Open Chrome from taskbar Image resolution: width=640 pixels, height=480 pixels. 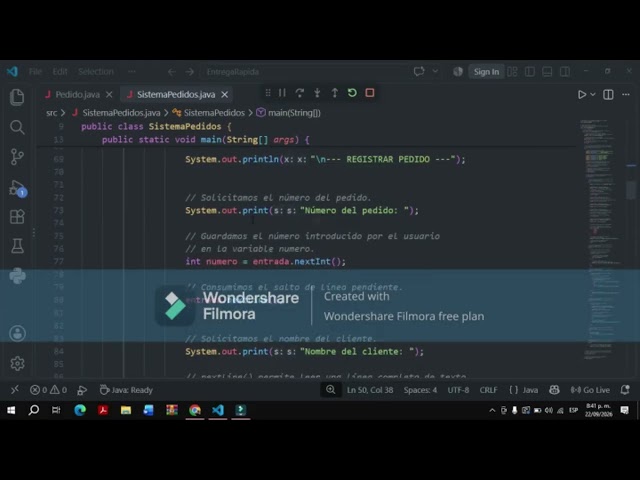(x=195, y=410)
